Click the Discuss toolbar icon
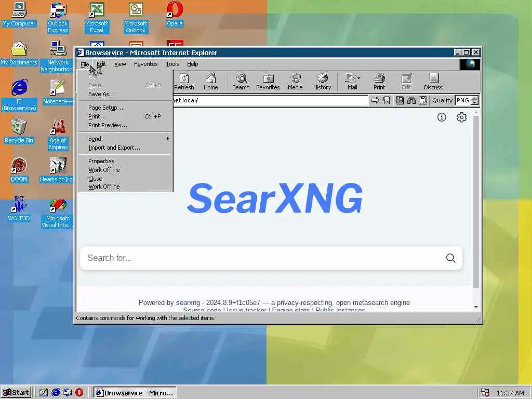Image resolution: width=532 pixels, height=399 pixels. 433,82
